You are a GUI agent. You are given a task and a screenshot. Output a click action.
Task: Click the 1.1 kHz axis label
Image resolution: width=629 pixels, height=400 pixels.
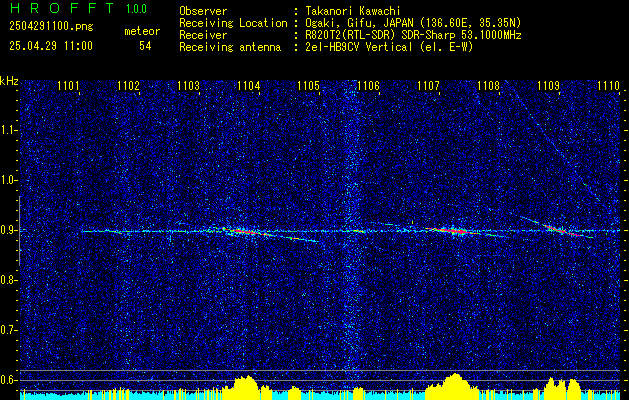[8, 130]
